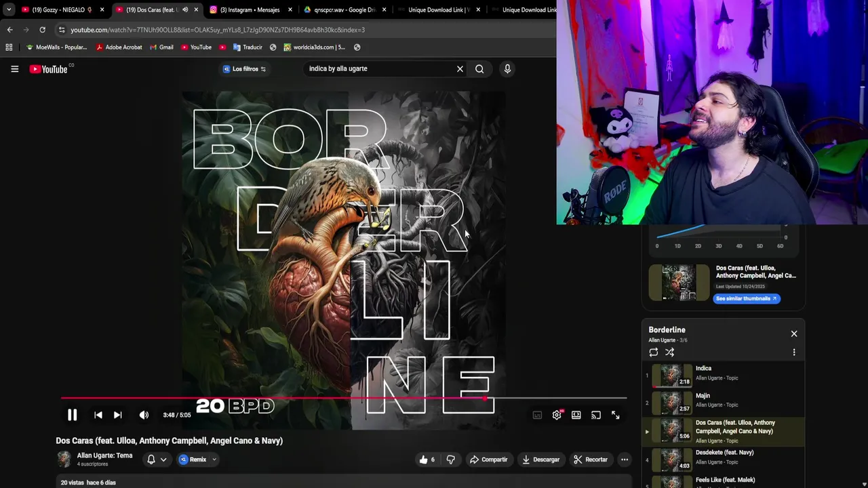Mute the Dos Caras tab audio icon

pos(184,9)
